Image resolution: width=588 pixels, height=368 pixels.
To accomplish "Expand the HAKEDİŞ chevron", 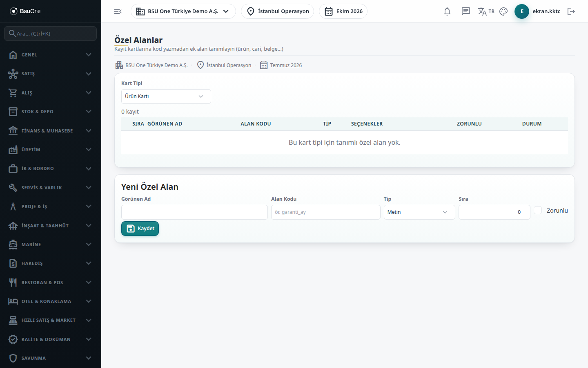I will pyautogui.click(x=89, y=263).
